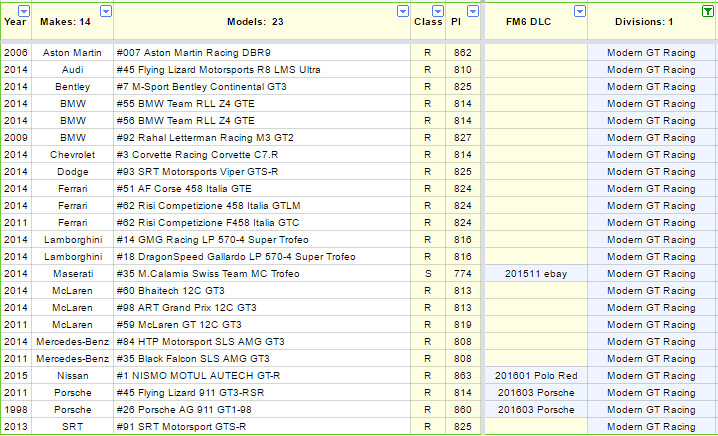Open the FM6 DLC column filter dropdown
718x436 pixels.
[580, 11]
